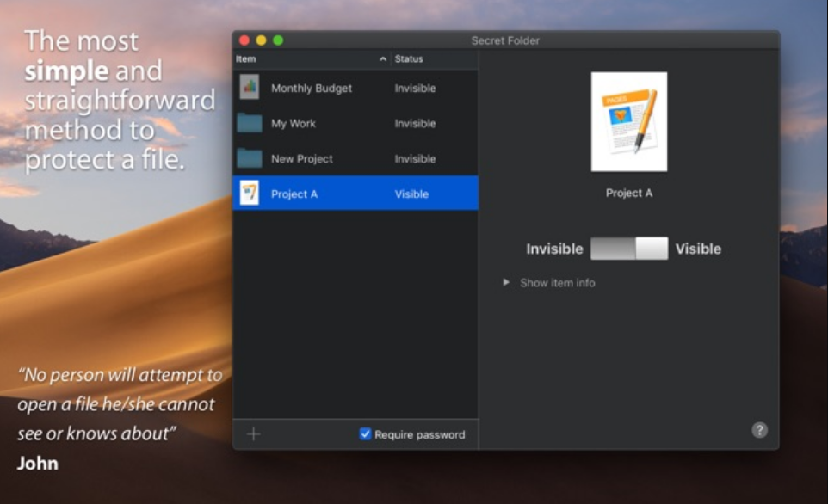Click the New Project folder icon
The image size is (828, 504).
(250, 158)
